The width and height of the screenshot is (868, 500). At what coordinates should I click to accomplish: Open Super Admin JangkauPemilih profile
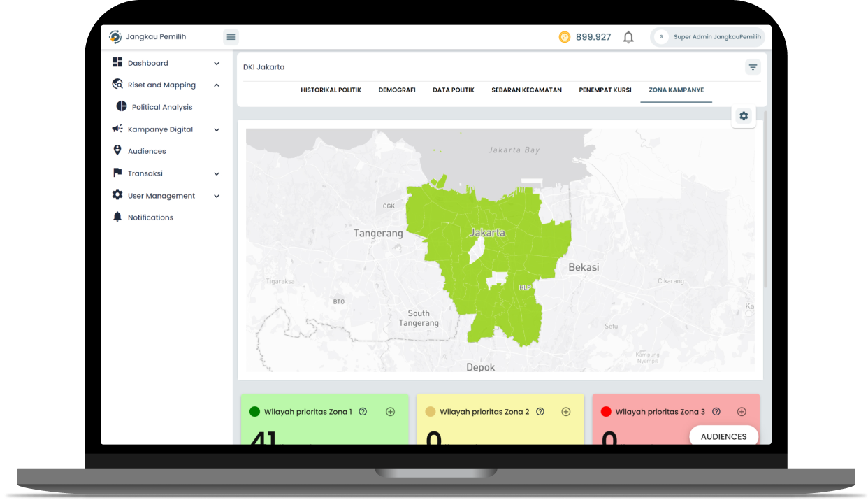pos(707,37)
